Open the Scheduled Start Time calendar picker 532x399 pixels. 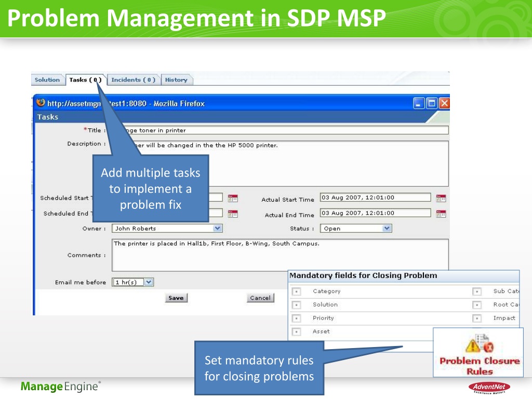point(233,198)
